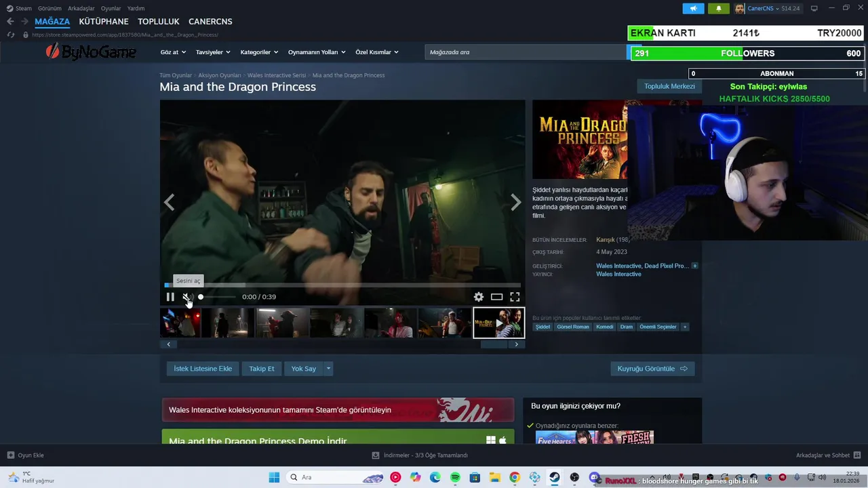Select the Şiddet tag
Screen dimensions: 868x488
coord(543,327)
